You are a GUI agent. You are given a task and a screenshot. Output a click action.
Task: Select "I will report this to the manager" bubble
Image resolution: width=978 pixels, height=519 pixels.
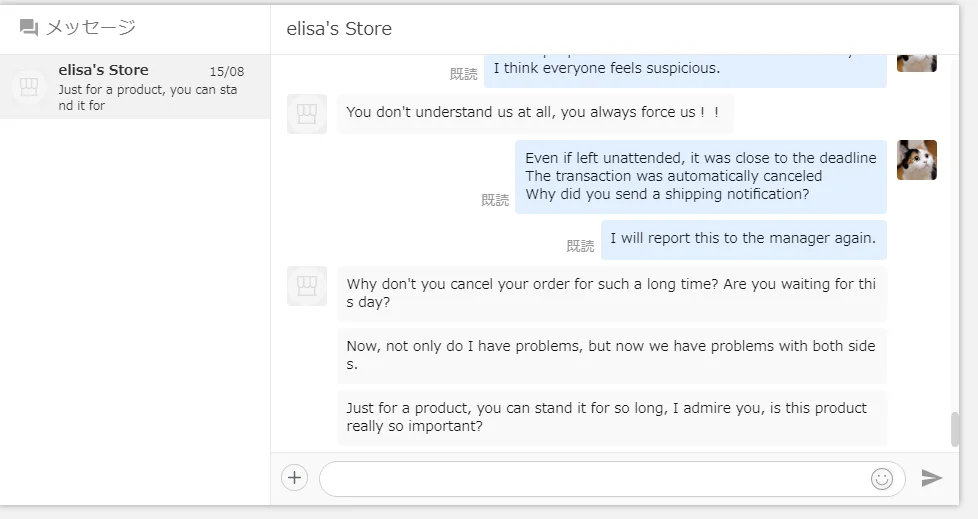click(x=743, y=239)
